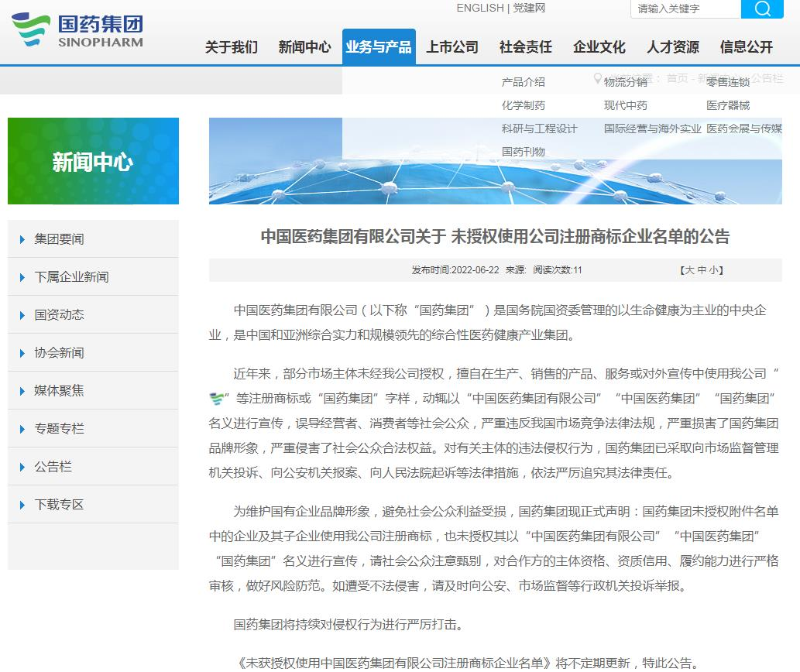The image size is (800, 672).
Task: Choose 科研与工程设计 in the dropdown submenu
Action: tap(539, 129)
